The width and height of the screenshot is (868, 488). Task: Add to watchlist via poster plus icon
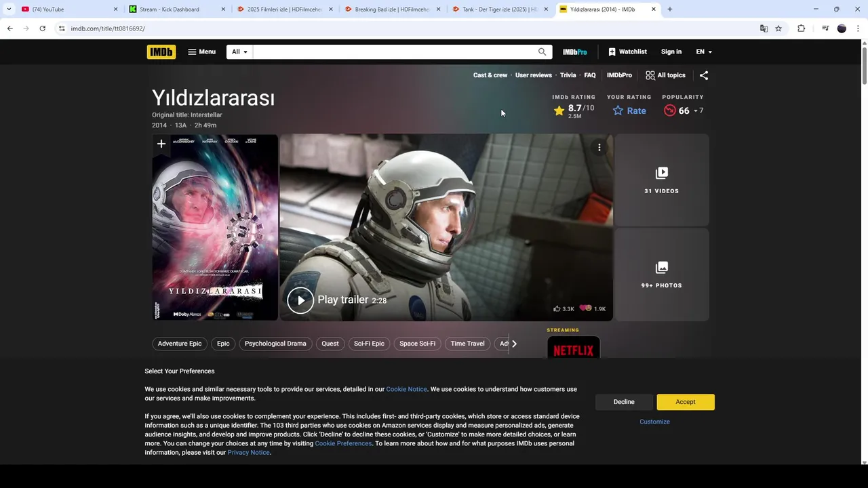click(x=161, y=144)
